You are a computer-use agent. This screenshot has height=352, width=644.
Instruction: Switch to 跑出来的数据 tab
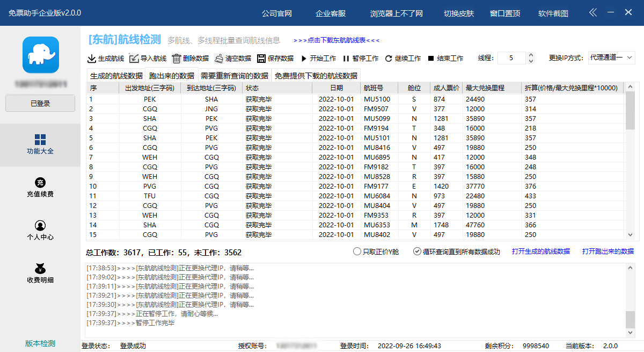[x=172, y=76]
